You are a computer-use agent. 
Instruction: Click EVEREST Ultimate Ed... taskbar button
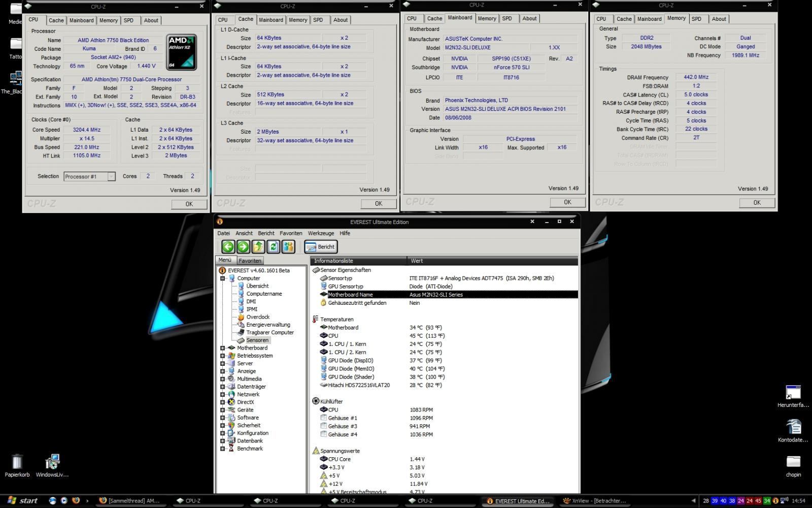(x=518, y=501)
